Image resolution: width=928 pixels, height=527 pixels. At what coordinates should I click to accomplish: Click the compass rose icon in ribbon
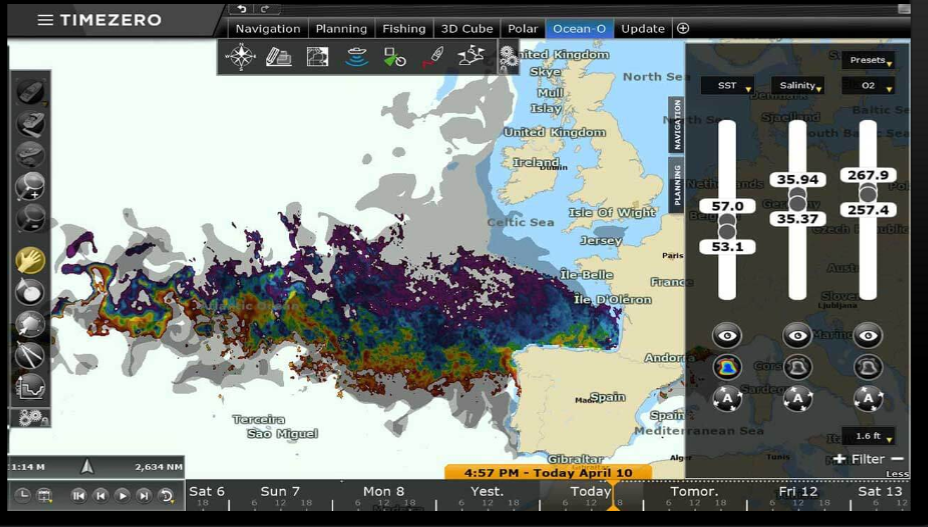coord(240,57)
